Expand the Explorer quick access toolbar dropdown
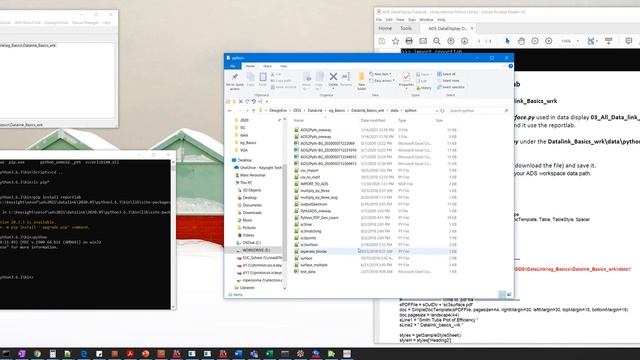This screenshot has width=640, height=360. [x=267, y=101]
